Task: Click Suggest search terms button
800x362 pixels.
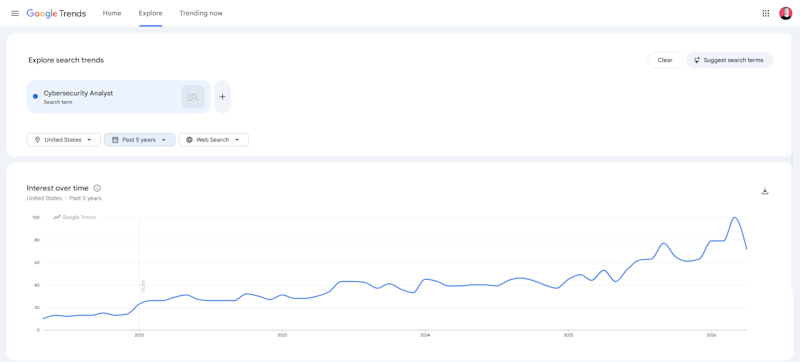Action: pyautogui.click(x=730, y=60)
